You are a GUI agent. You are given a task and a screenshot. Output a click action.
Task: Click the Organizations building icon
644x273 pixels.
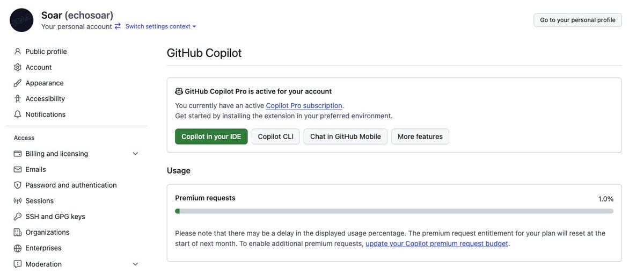(18, 232)
